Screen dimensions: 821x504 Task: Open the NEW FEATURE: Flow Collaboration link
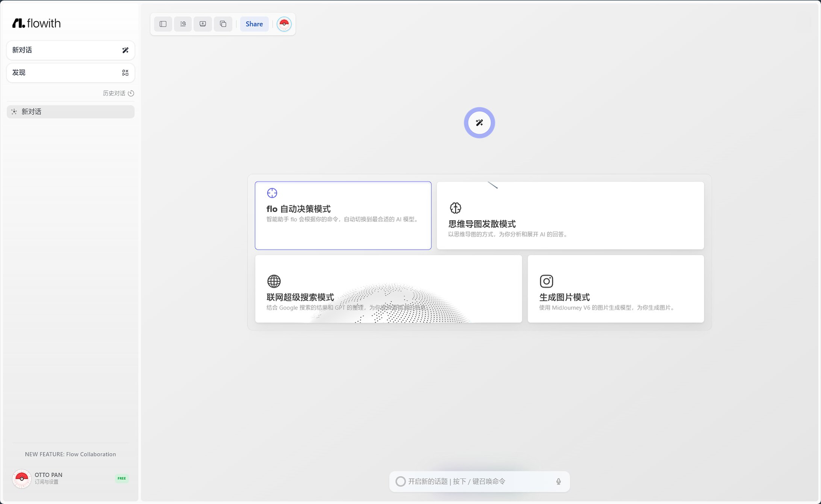(x=70, y=454)
